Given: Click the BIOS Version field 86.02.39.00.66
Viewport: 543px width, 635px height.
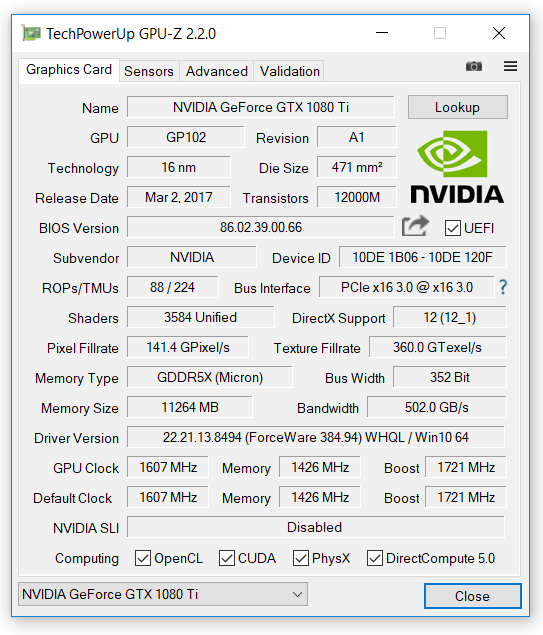Looking at the screenshot, I should click(261, 227).
